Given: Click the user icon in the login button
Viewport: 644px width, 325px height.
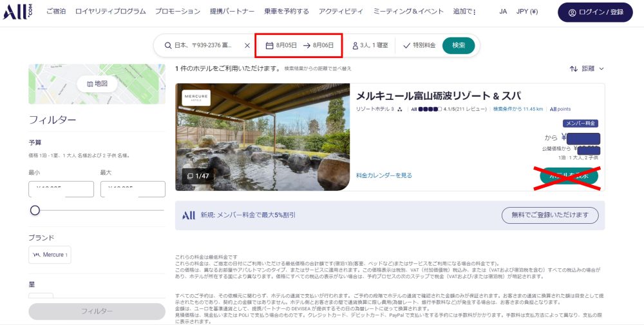Looking at the screenshot, I should (x=572, y=12).
